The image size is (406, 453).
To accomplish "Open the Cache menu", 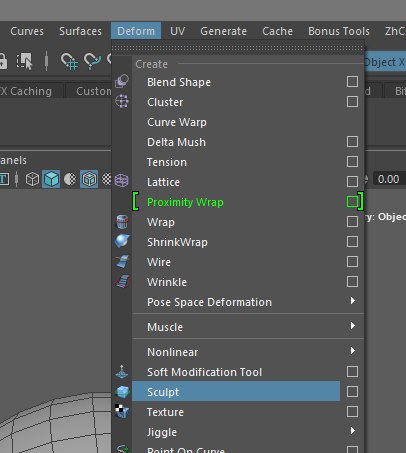I will (277, 31).
